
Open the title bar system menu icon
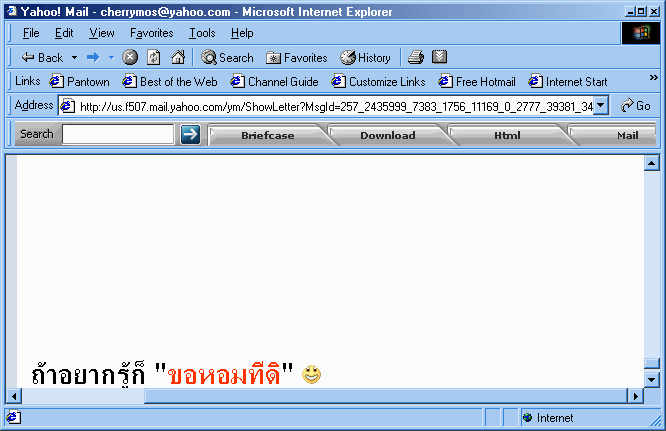[x=13, y=11]
